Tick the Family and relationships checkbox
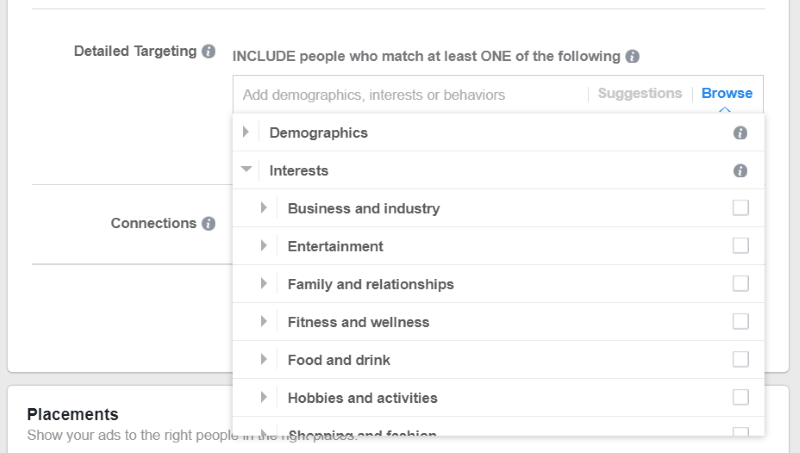Viewport: 800px width, 453px height. coord(740,283)
